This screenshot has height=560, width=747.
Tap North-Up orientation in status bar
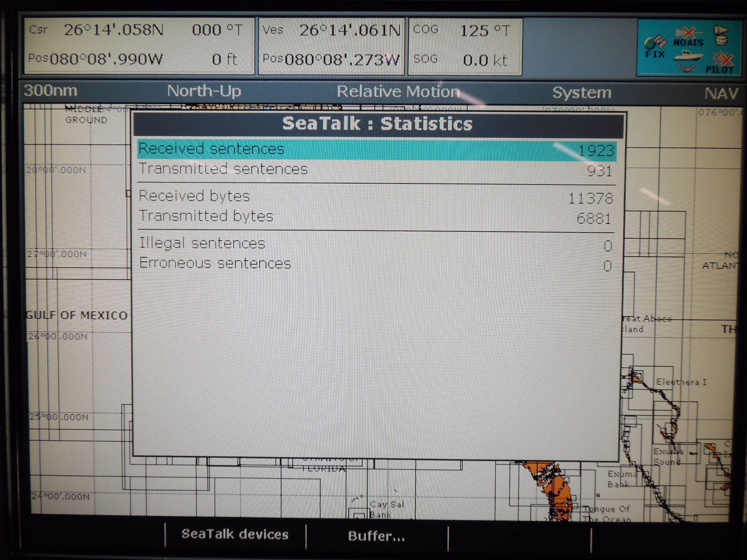pos(204,91)
